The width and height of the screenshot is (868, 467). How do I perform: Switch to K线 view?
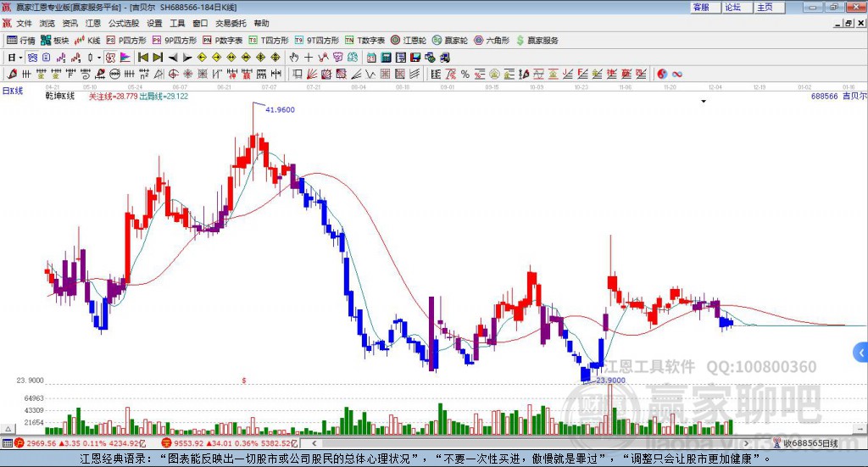pyautogui.click(x=87, y=41)
